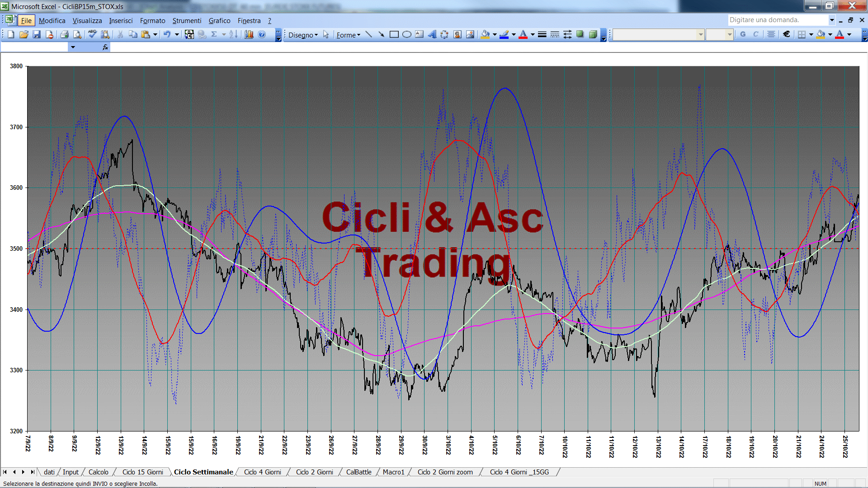868x488 pixels.
Task: Apply Shadow Style from drawing toolbar
Action: [x=580, y=34]
